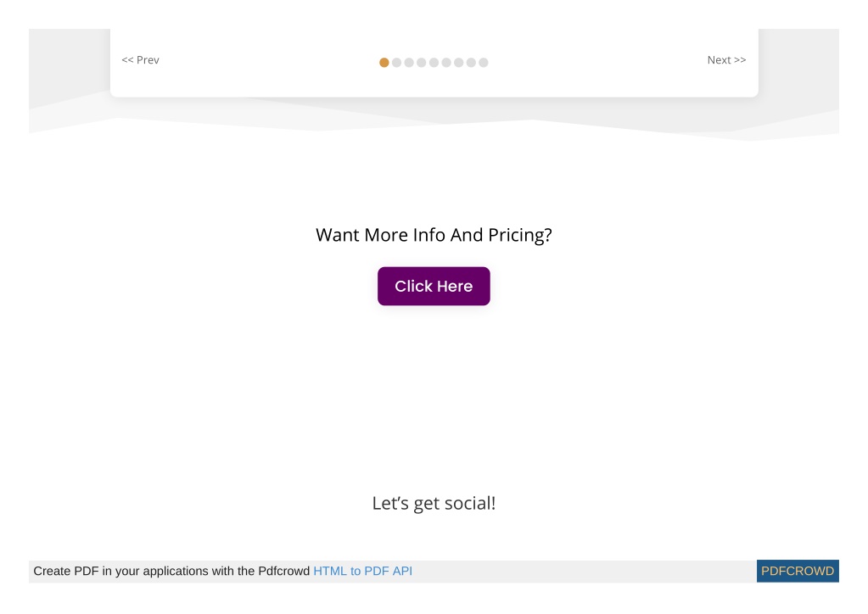Jump to the second carousel dot
The height and width of the screenshot is (614, 868).
click(396, 63)
